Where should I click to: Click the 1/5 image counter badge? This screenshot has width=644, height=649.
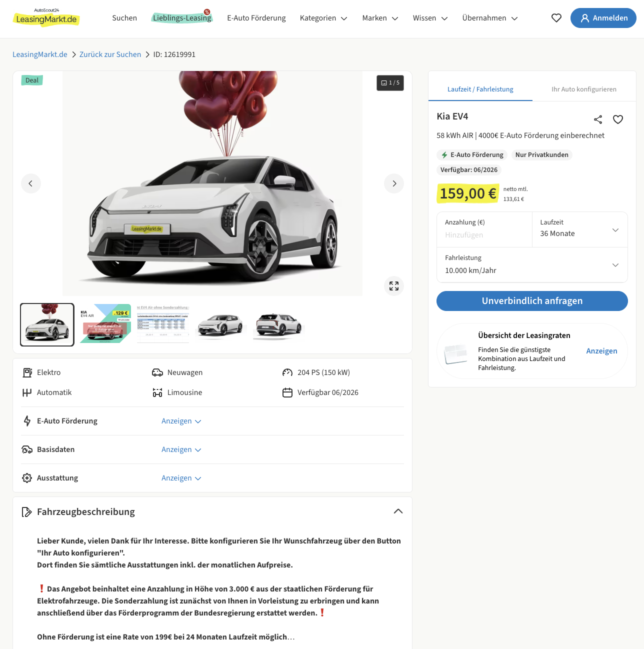pos(390,83)
